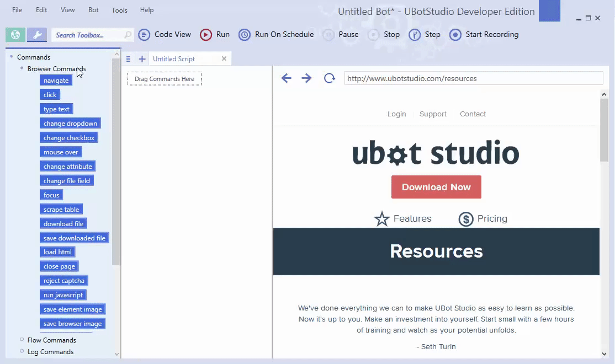Select the click command
The width and height of the screenshot is (615, 364).
click(50, 94)
